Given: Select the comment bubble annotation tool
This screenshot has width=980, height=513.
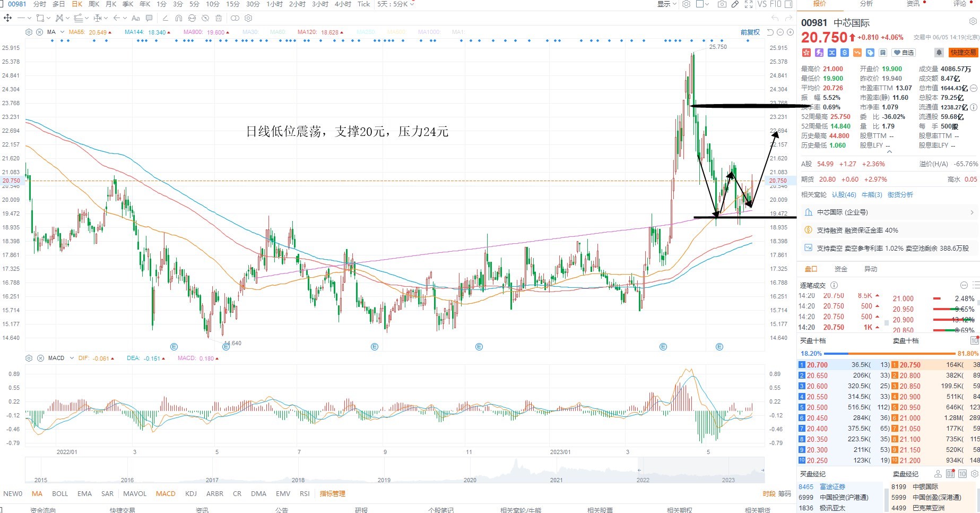Looking at the screenshot, I should pos(149,18).
